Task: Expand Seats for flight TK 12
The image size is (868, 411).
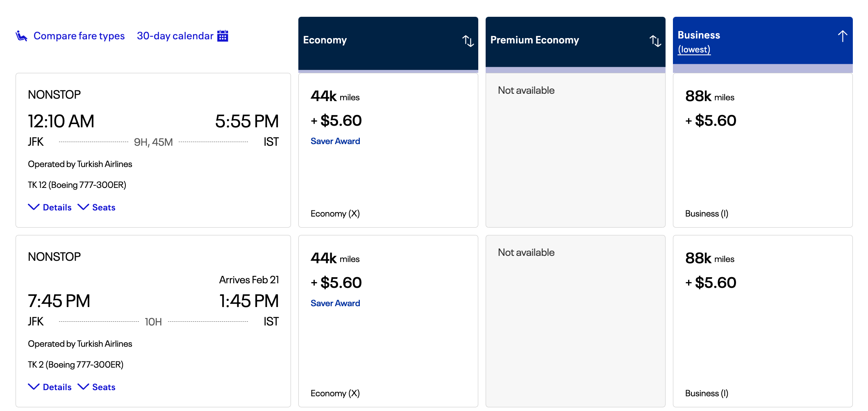Action: pyautogui.click(x=97, y=208)
